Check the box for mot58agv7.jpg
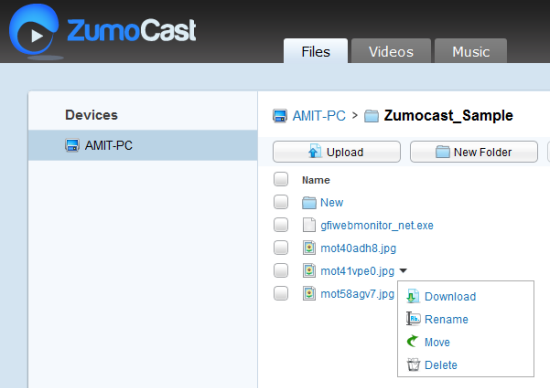 281,293
